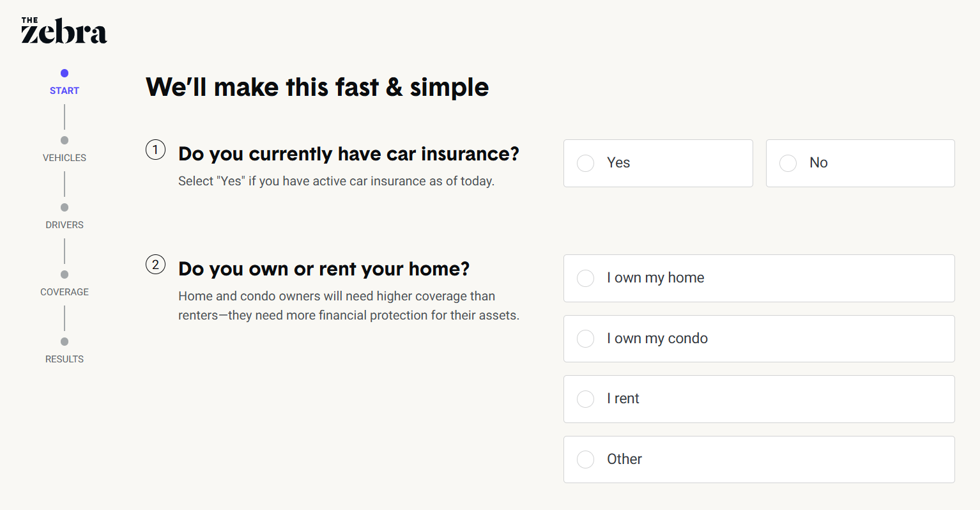Click the COVERAGE sidebar label
Screen dimensions: 980x510
pyautogui.click(x=64, y=291)
